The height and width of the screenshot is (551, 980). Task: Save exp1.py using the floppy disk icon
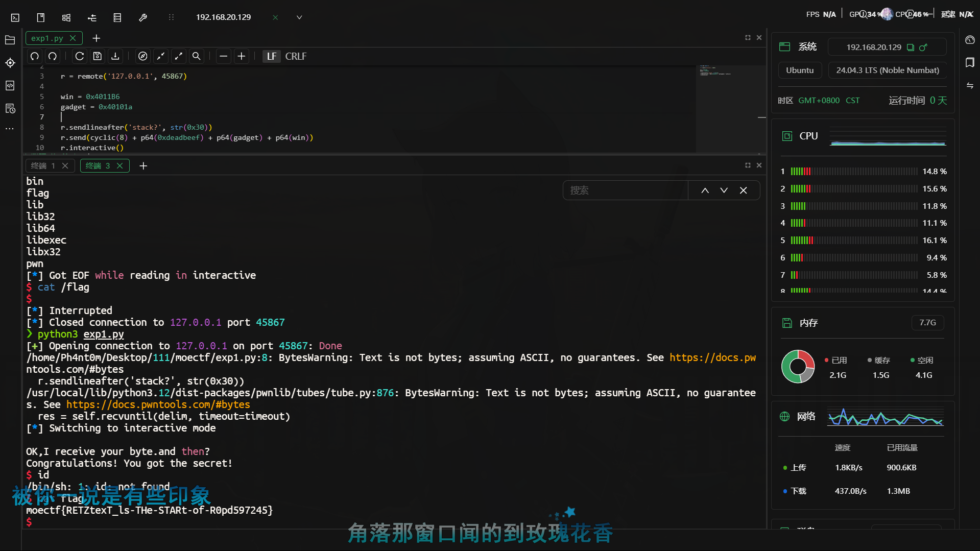point(98,56)
